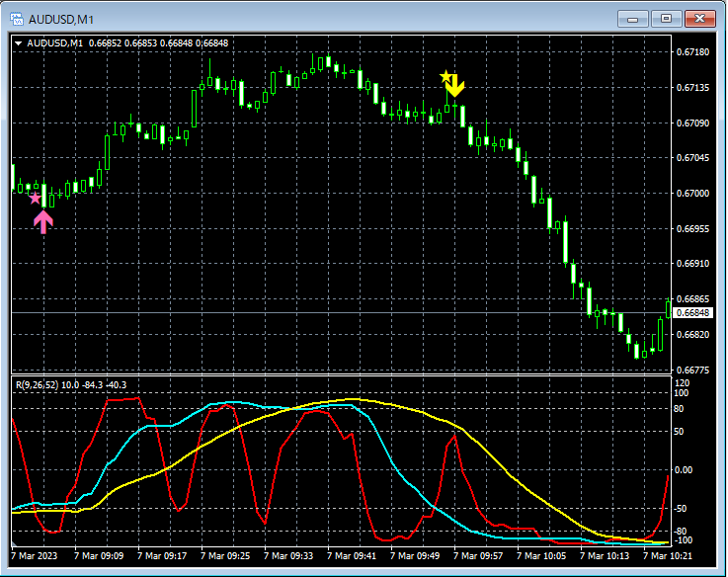Maximize the AUDUSD,M1 chart window
The width and height of the screenshot is (728, 577).
pyautogui.click(x=667, y=18)
